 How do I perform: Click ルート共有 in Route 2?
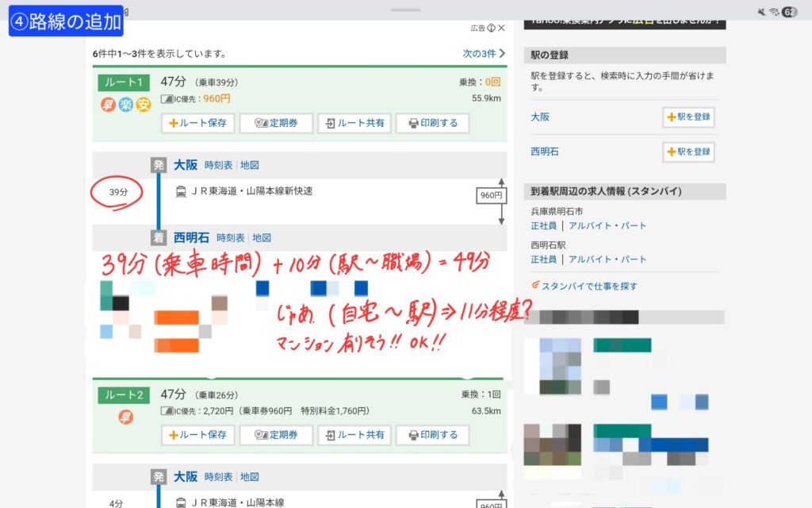pyautogui.click(x=354, y=435)
